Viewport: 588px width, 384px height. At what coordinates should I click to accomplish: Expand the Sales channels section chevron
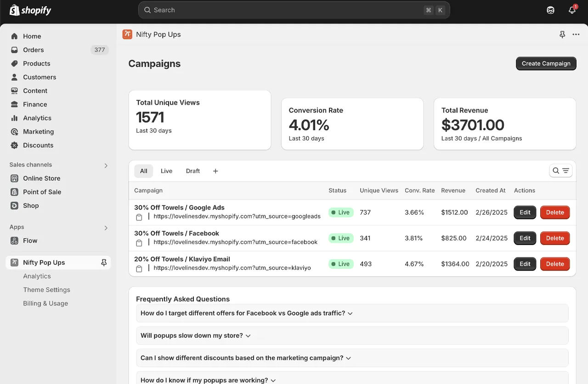[x=106, y=165]
